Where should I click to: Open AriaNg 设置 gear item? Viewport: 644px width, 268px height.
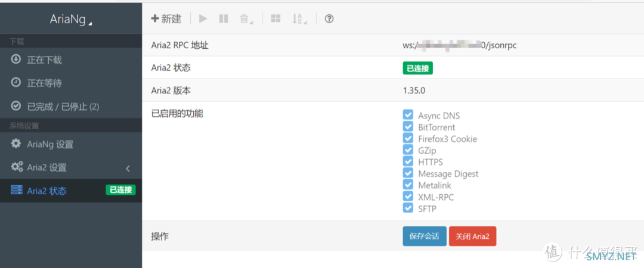coord(50,144)
